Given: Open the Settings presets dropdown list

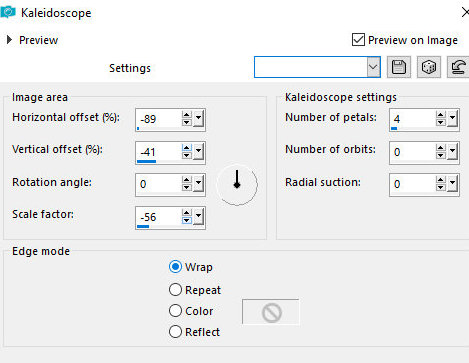Looking at the screenshot, I should point(373,67).
